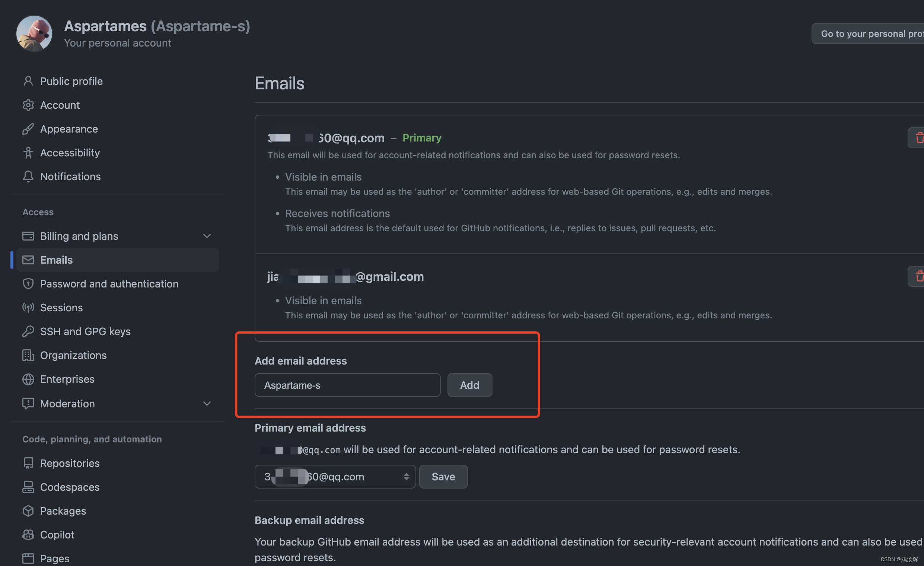The image size is (924, 566).
Task: Click the Aspartames profile avatar picture
Action: [34, 34]
